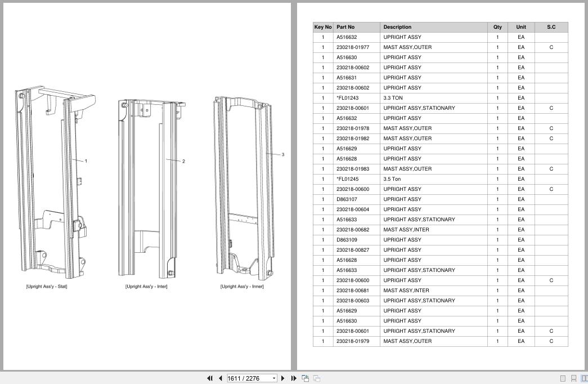Click the 3.5 Ton description
The width and height of the screenshot is (588, 384).
click(392, 179)
